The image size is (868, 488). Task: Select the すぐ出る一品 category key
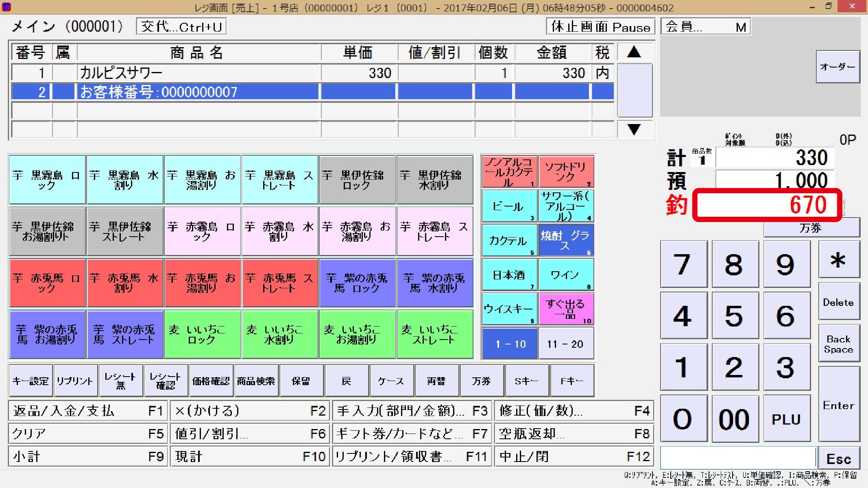pos(566,309)
